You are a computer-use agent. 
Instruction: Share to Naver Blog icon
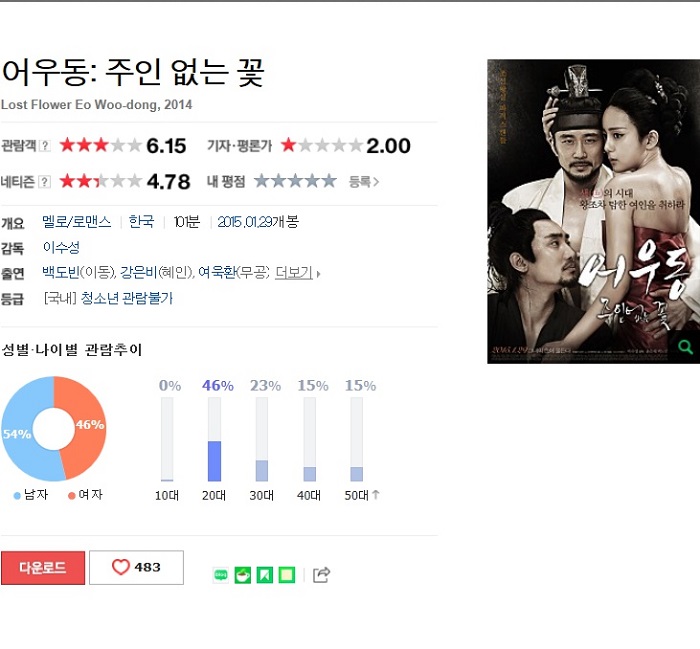221,575
